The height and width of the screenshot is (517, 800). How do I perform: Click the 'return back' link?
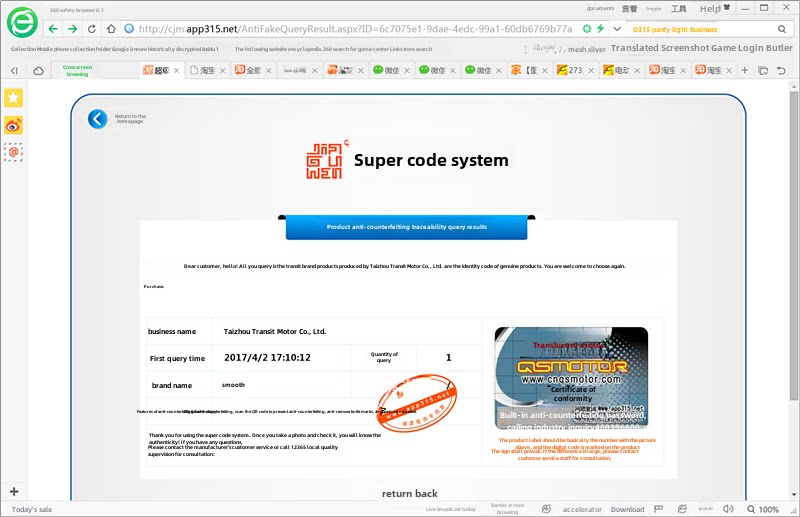click(x=410, y=494)
